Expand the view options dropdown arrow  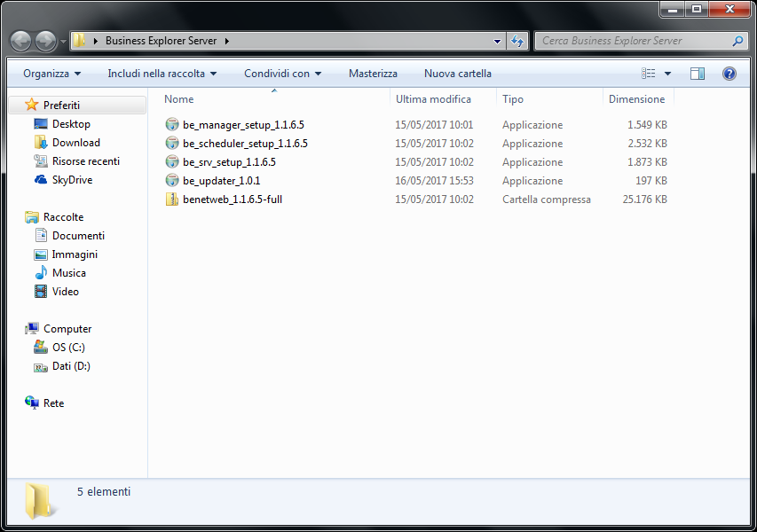tap(668, 74)
